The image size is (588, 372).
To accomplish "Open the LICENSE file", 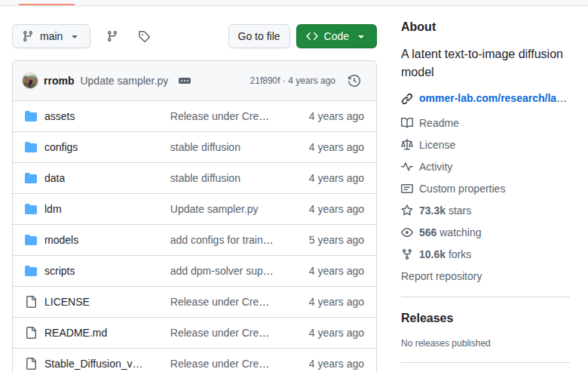I will (67, 302).
